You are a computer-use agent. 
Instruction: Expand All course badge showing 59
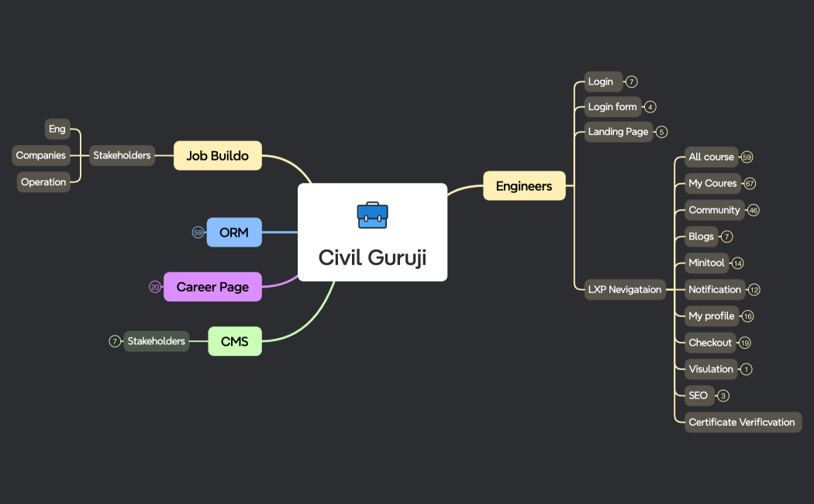pos(747,157)
